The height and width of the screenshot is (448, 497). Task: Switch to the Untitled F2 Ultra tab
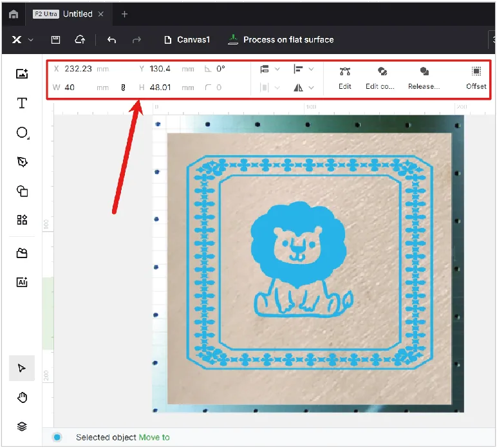tap(68, 14)
